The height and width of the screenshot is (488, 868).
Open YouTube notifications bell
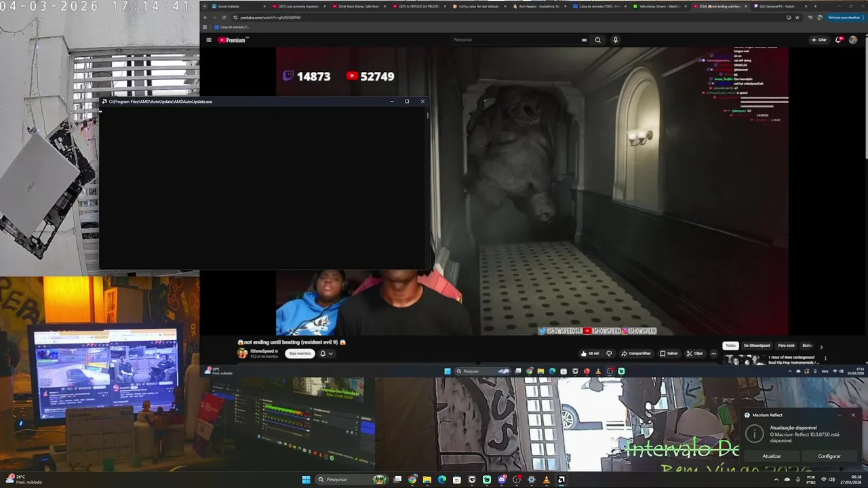[x=840, y=40]
